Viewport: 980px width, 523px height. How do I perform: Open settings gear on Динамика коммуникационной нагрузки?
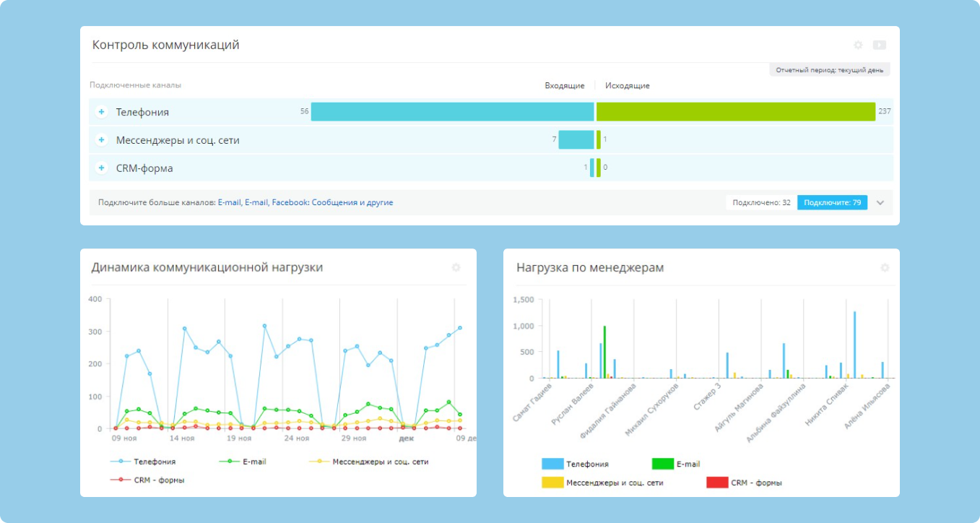tap(456, 267)
